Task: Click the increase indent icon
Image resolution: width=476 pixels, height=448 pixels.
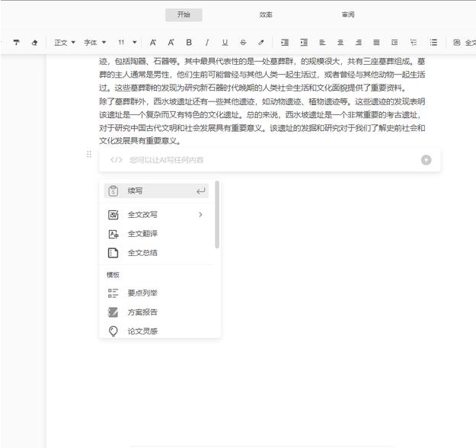Action: (285, 43)
